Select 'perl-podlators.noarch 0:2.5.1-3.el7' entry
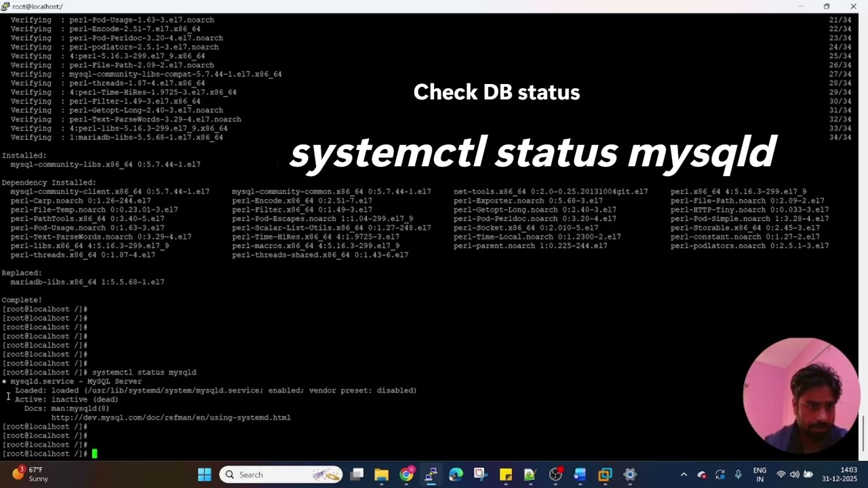The width and height of the screenshot is (868, 488). click(x=750, y=246)
